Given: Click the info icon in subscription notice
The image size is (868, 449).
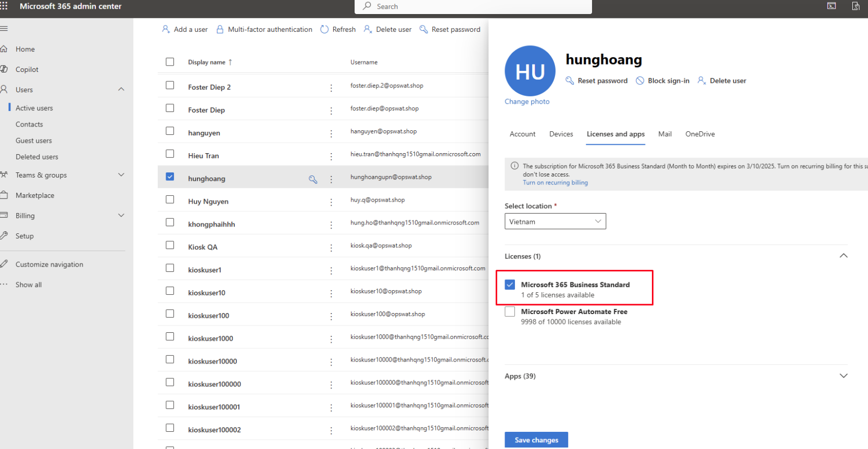Looking at the screenshot, I should coord(514,166).
